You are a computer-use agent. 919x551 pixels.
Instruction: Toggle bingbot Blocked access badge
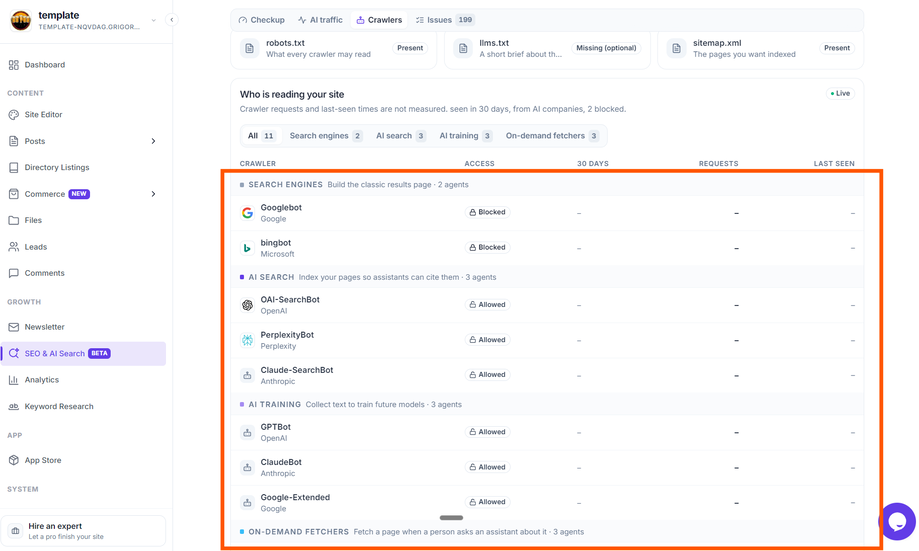coord(487,247)
